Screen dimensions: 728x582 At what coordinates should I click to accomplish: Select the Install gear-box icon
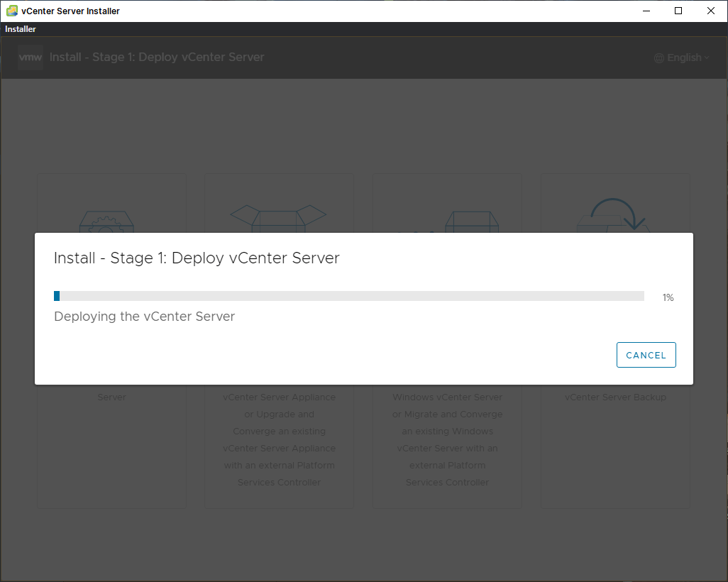point(106,221)
